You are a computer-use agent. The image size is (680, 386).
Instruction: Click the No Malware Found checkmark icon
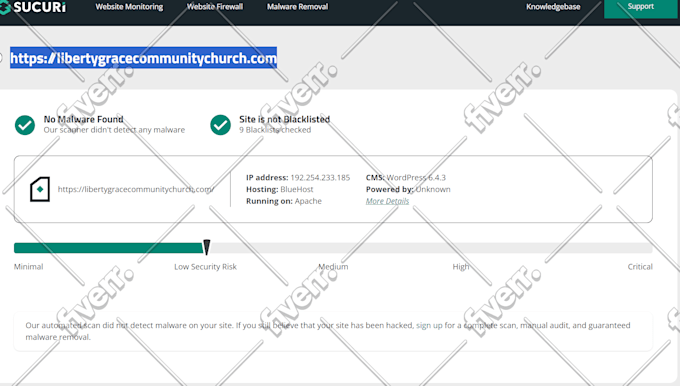point(25,125)
